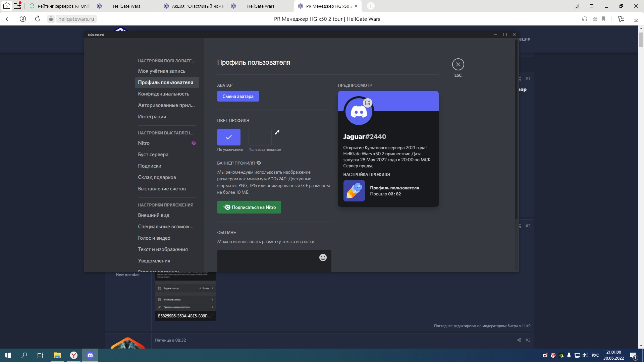
Task: Click the hellgatewars.ru address field
Action: coord(76,19)
